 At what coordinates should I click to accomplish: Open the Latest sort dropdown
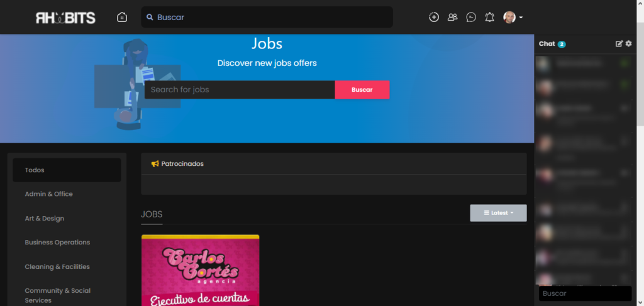click(498, 213)
